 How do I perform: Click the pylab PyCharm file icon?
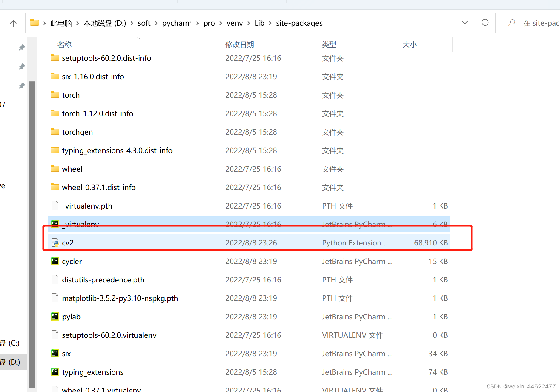55,316
